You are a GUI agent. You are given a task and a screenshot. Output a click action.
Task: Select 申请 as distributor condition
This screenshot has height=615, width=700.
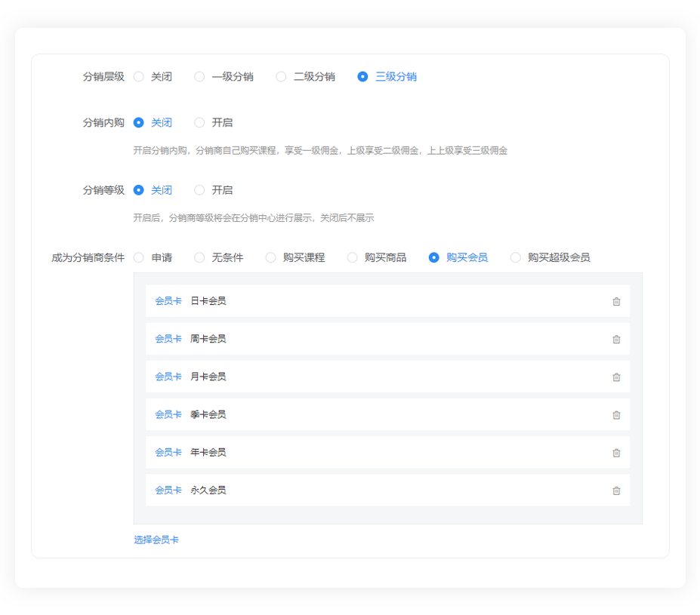pos(139,257)
